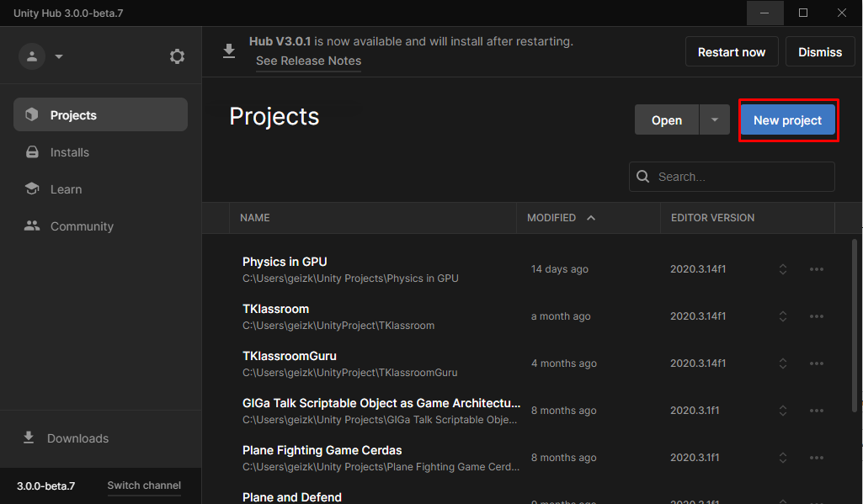Image resolution: width=863 pixels, height=504 pixels.
Task: Click the user account avatar icon
Action: point(32,56)
